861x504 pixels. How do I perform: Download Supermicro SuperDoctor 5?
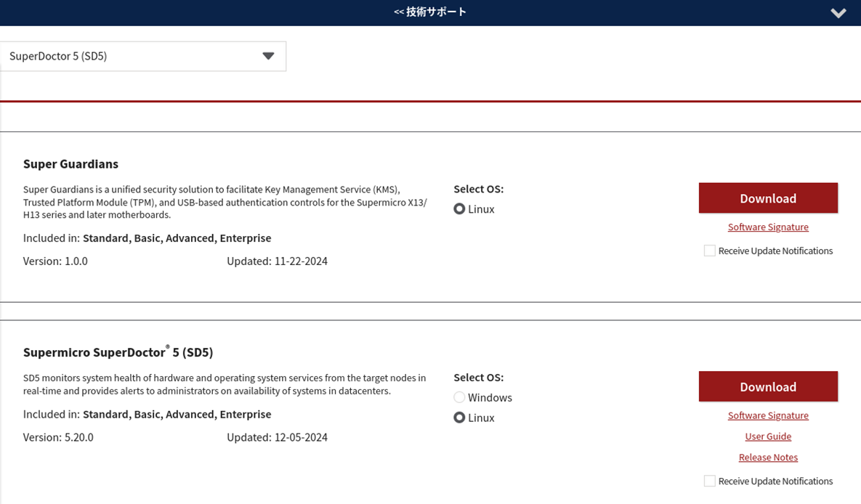pos(768,386)
